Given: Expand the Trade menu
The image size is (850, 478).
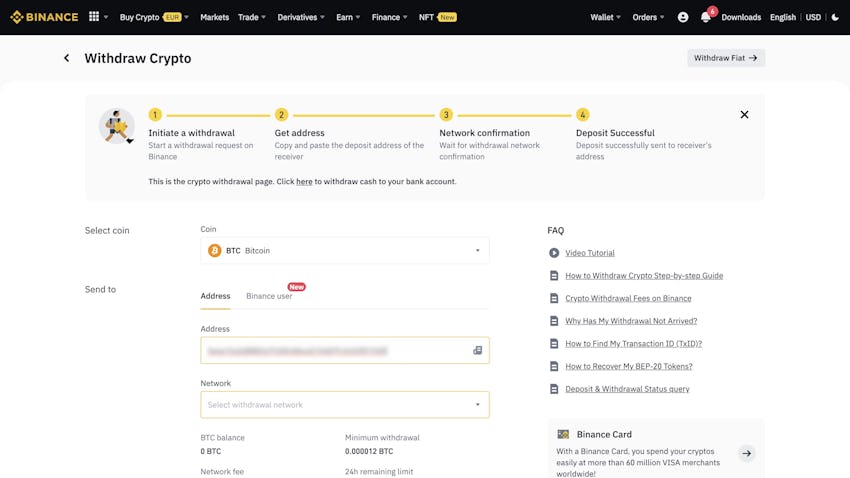Looking at the screenshot, I should [x=252, y=17].
